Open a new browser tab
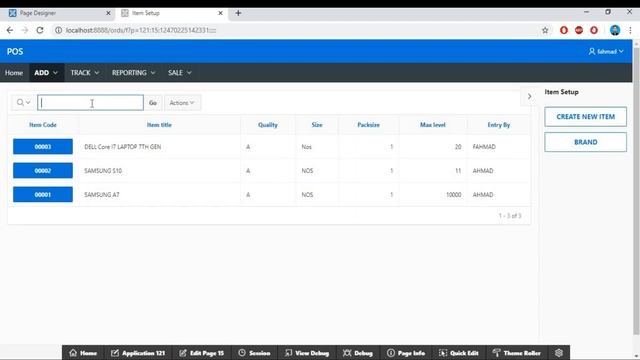Viewport: 640px width, 360px height. click(238, 13)
